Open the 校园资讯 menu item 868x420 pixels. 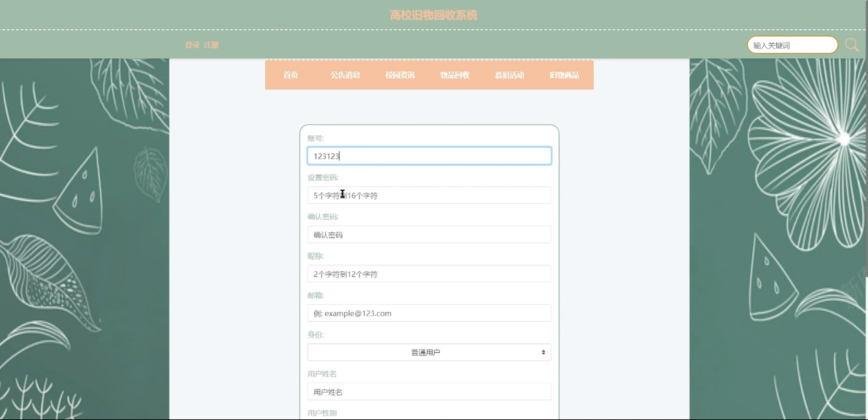click(400, 75)
